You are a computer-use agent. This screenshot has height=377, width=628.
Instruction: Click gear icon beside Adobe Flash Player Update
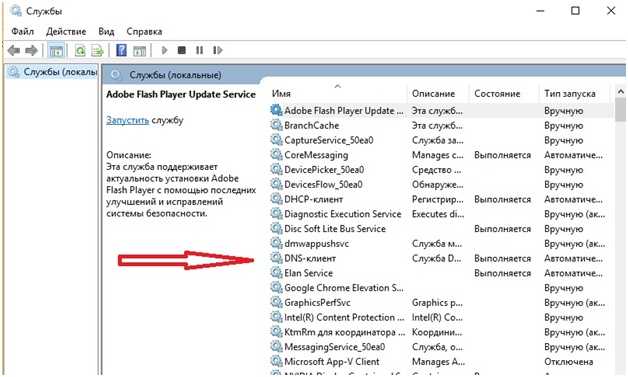pos(276,110)
